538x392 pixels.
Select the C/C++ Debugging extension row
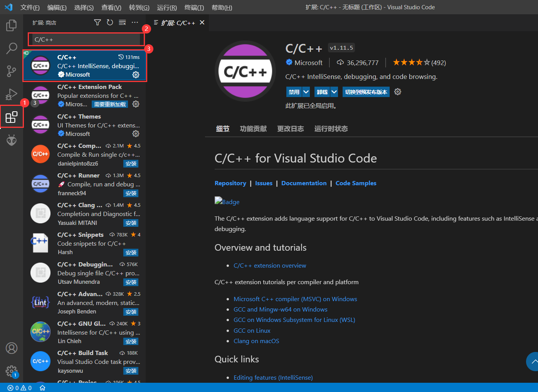[85, 273]
